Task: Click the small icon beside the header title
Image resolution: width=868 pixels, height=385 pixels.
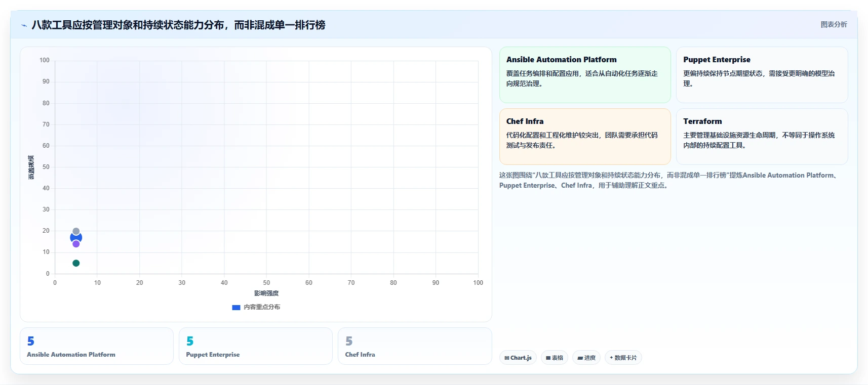Action: [x=24, y=25]
